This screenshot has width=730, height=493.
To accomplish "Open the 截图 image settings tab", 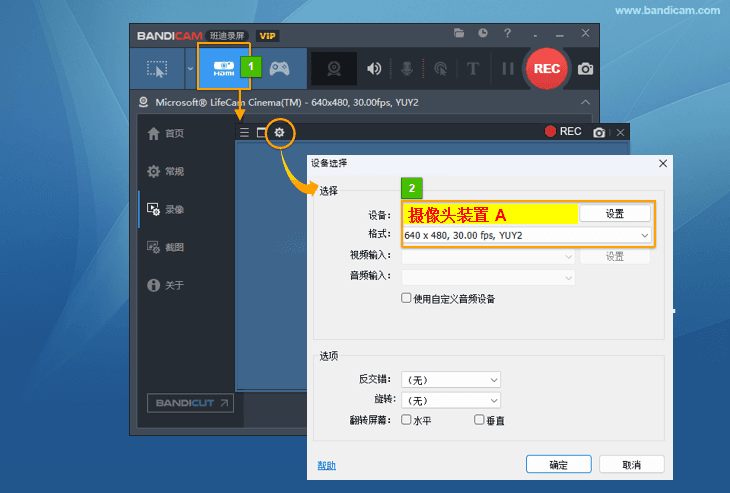I will pos(166,247).
